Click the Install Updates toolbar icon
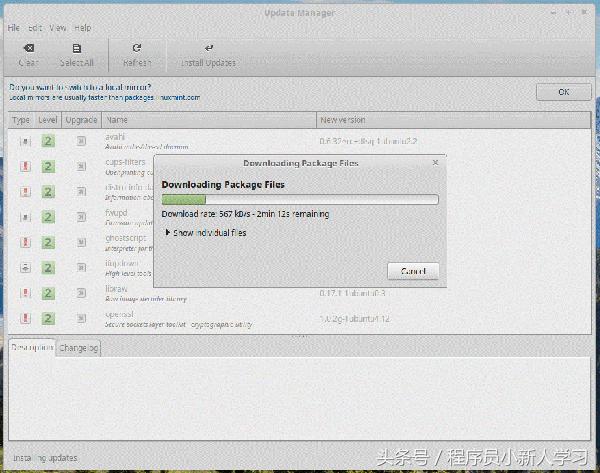 tap(209, 48)
